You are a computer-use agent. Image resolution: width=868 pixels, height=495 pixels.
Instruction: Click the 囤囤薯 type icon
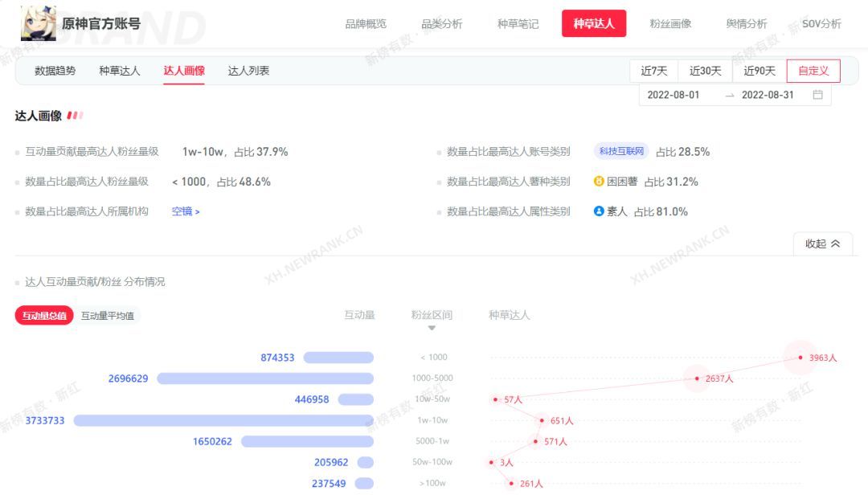pos(599,181)
